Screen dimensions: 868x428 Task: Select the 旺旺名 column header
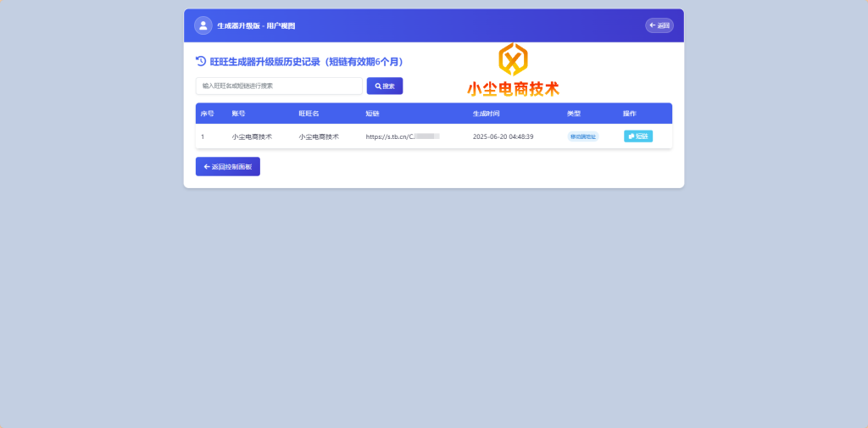click(x=309, y=114)
